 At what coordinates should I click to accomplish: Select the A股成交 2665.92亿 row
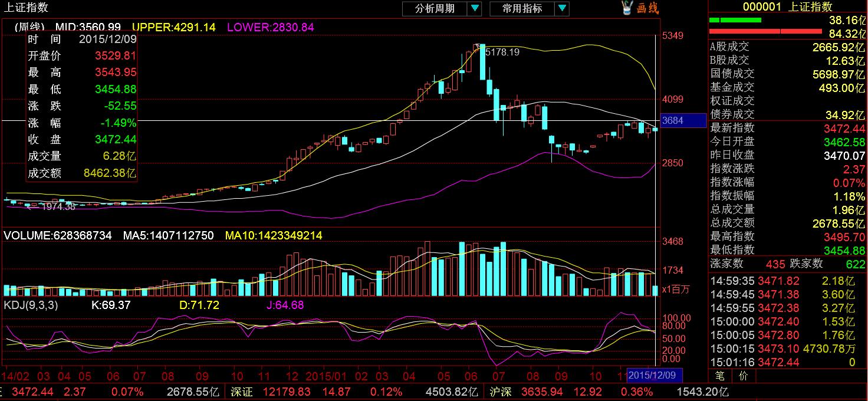(x=788, y=47)
